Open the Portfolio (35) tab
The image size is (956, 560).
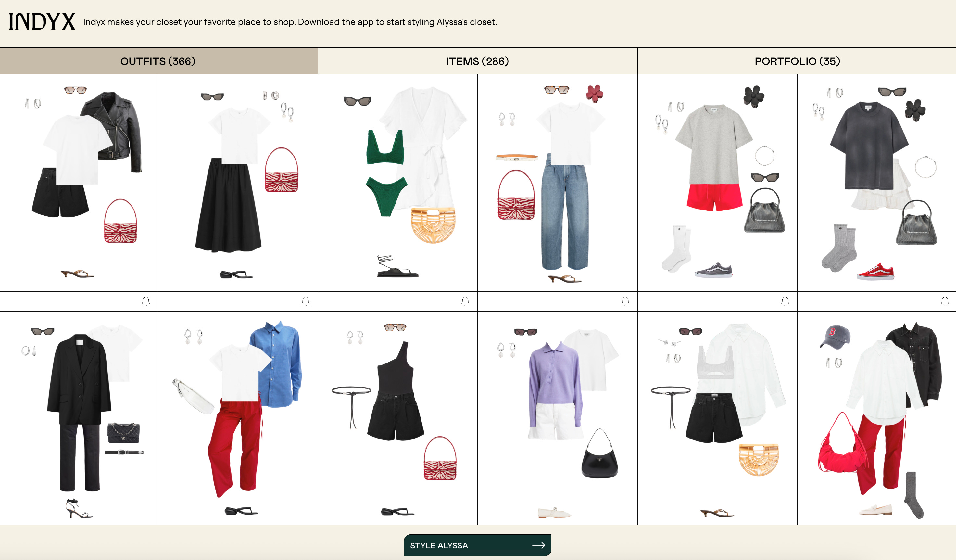(797, 61)
